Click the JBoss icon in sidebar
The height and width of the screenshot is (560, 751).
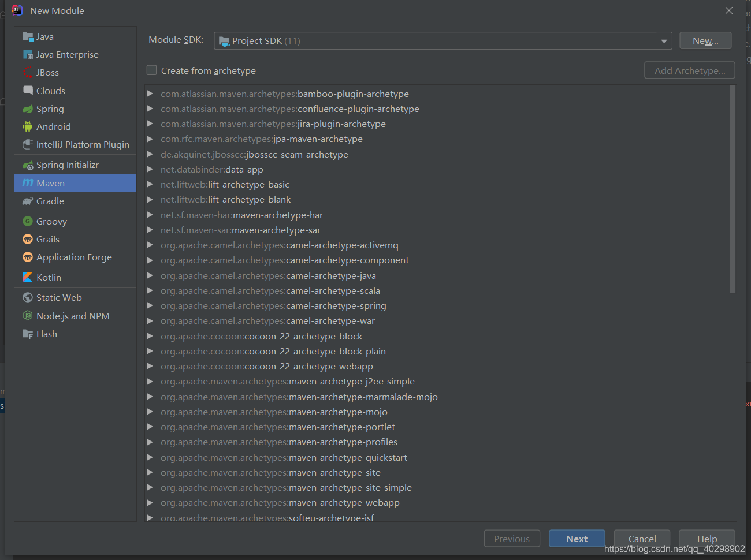click(x=27, y=73)
